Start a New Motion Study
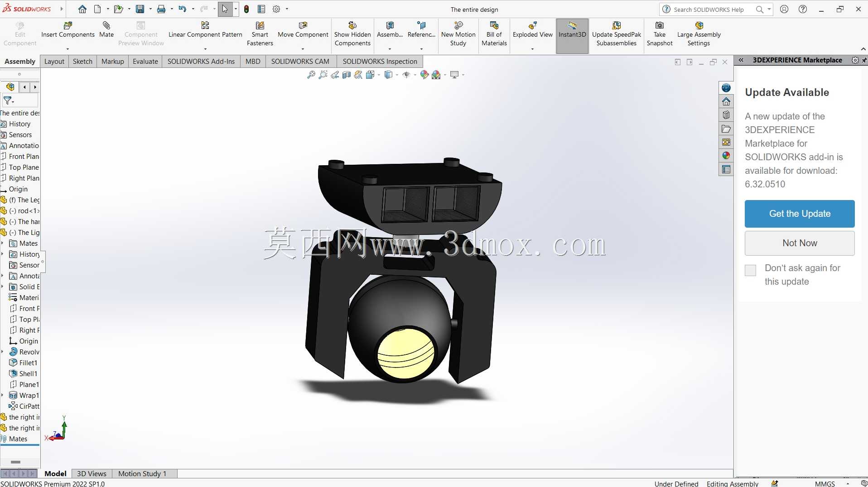Image resolution: width=868 pixels, height=487 pixels. (458, 34)
